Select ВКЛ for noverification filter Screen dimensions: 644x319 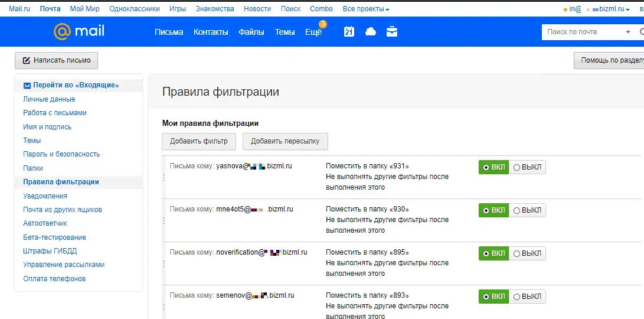pos(493,253)
